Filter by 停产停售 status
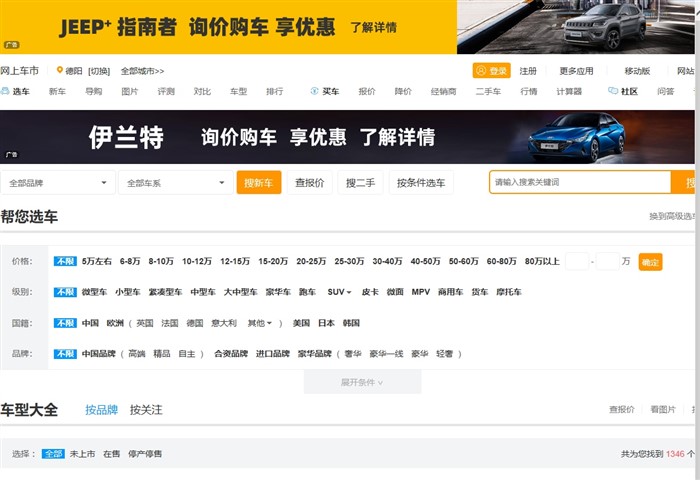 coord(145,454)
